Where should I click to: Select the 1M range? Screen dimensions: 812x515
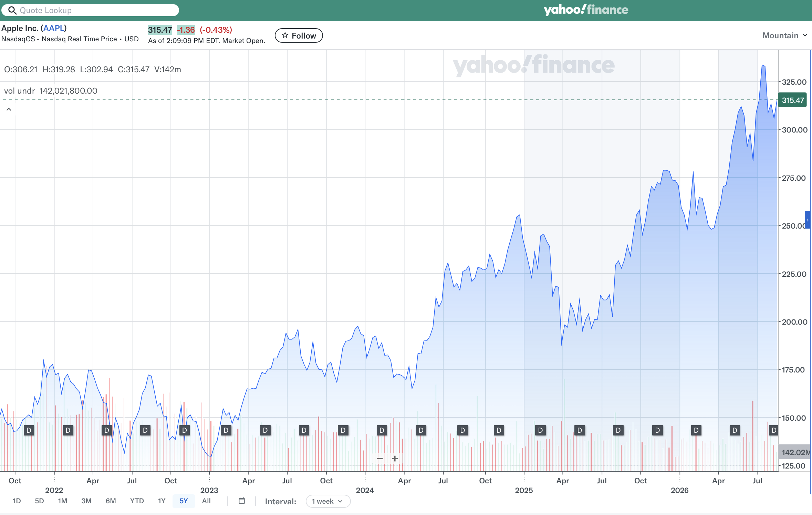63,501
